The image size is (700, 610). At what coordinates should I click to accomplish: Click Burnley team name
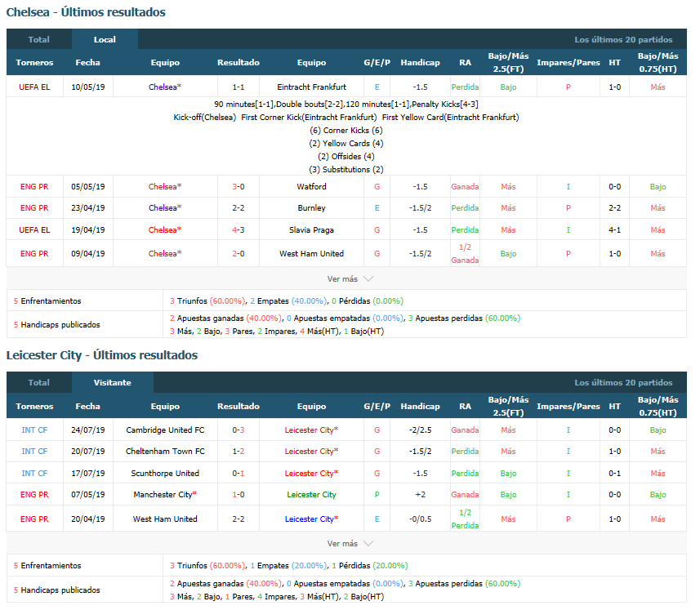point(311,208)
